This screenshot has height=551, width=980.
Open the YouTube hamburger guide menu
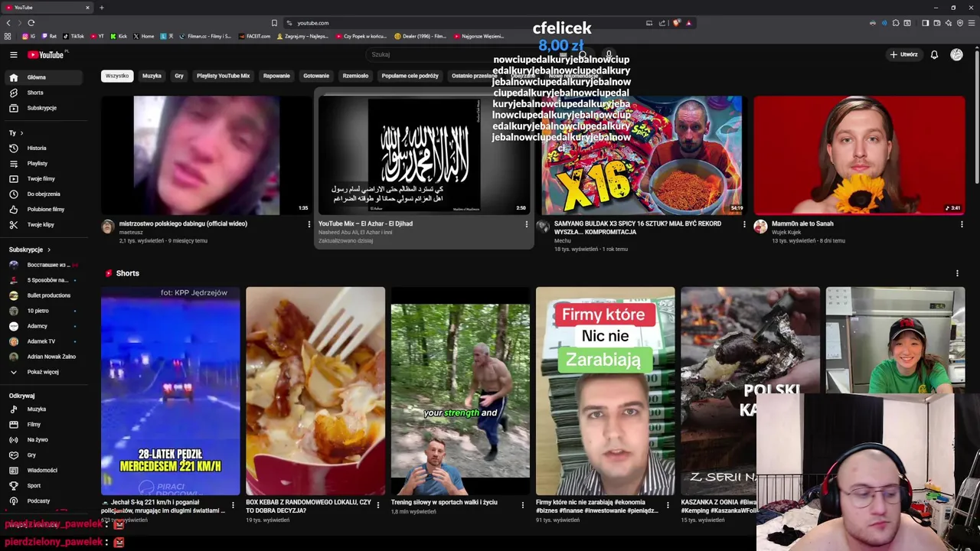(13, 54)
